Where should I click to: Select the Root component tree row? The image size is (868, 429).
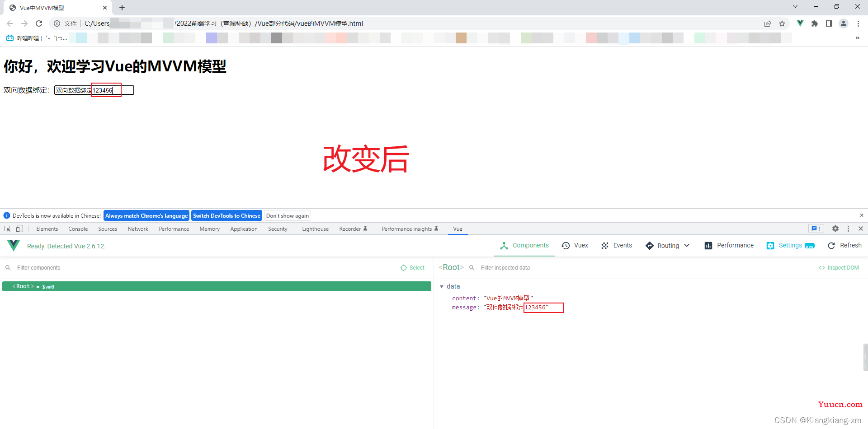(217, 286)
